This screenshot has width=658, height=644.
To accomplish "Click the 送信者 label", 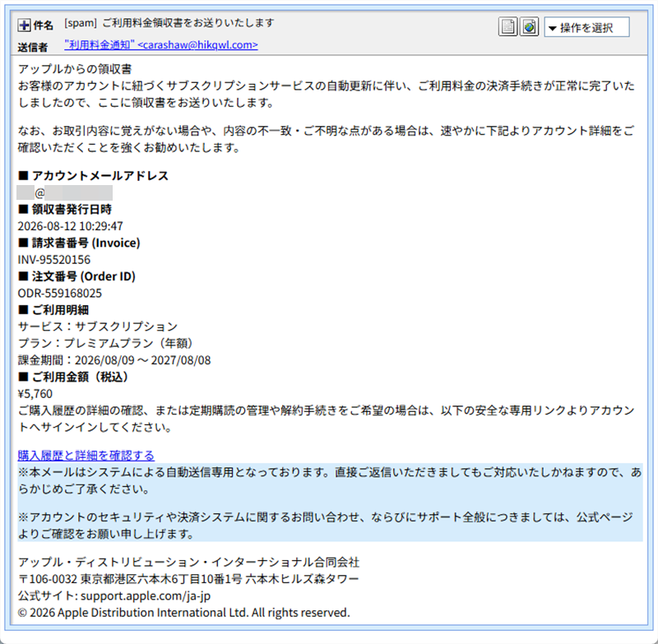I will 32,47.
